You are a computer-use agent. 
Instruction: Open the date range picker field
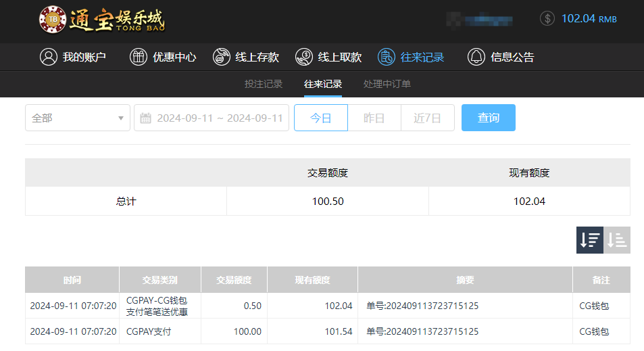[x=219, y=118]
